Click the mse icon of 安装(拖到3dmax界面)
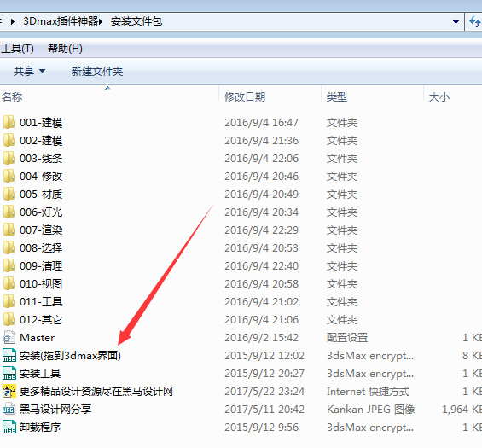This screenshot has height=448, width=482. click(x=9, y=355)
